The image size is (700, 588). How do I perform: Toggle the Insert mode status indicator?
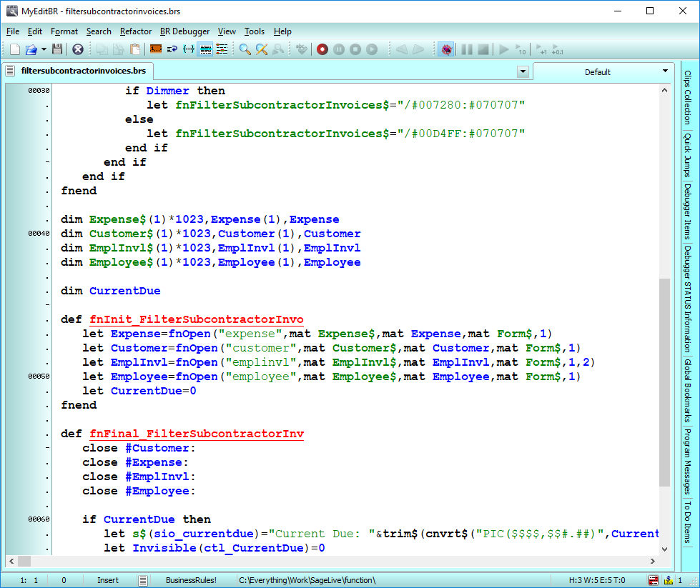[108, 580]
